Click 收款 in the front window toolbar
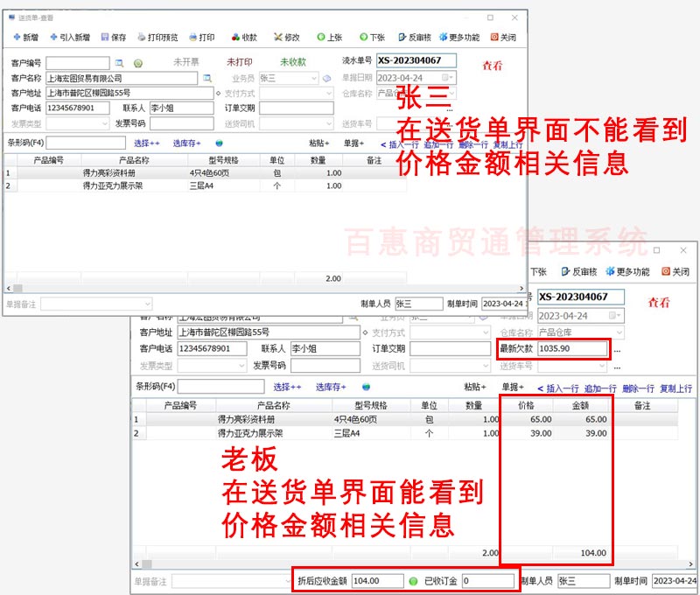The height and width of the screenshot is (595, 700). coord(244,37)
